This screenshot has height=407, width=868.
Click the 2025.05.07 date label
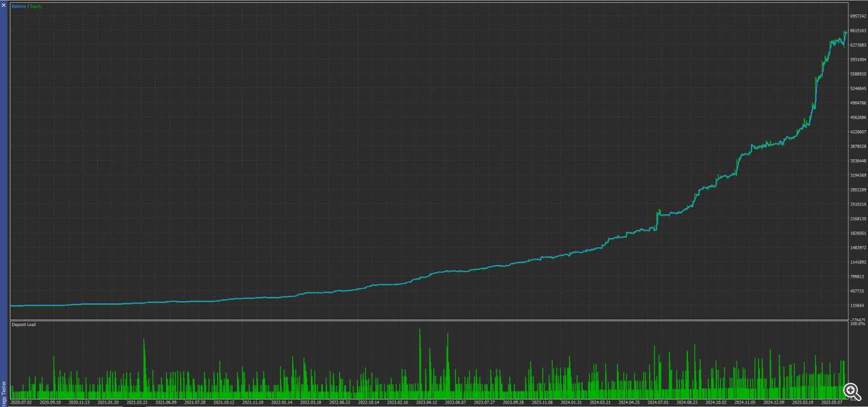(x=831, y=402)
